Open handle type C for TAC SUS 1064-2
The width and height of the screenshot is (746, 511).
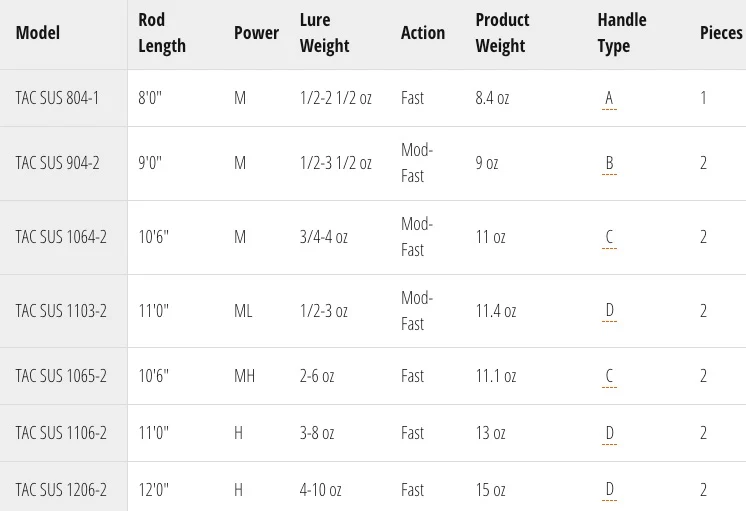(x=609, y=237)
